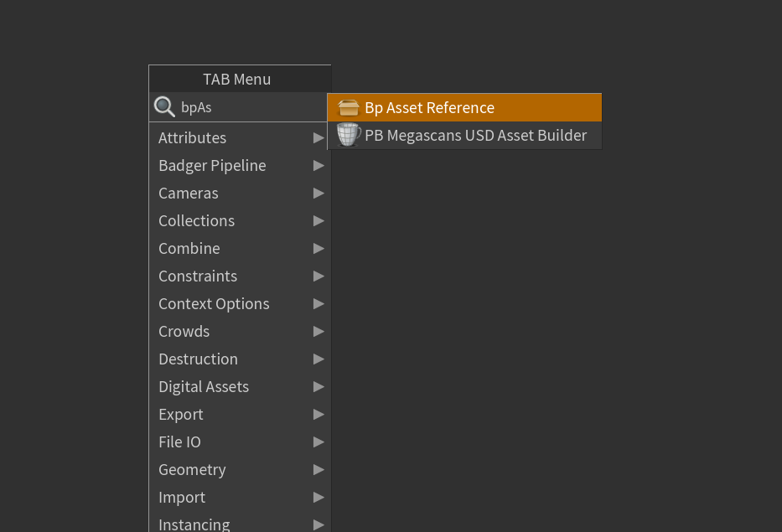Expand the Attributes submenu arrow

click(x=318, y=137)
